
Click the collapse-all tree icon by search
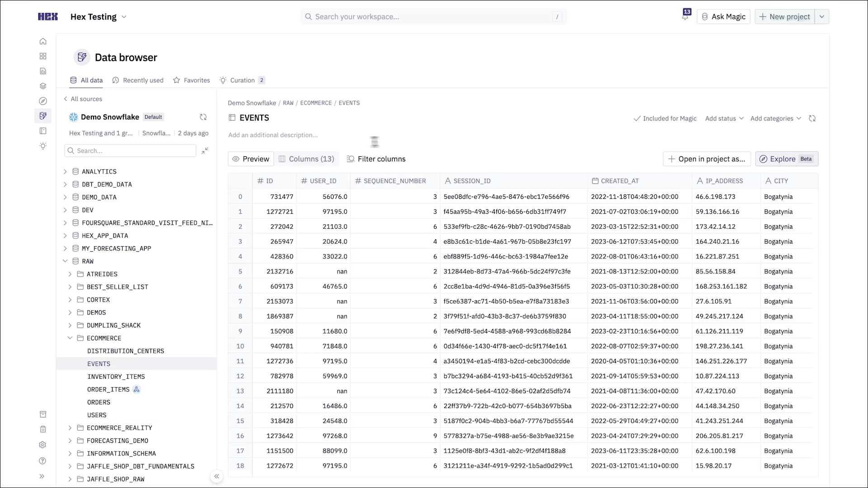tap(205, 150)
